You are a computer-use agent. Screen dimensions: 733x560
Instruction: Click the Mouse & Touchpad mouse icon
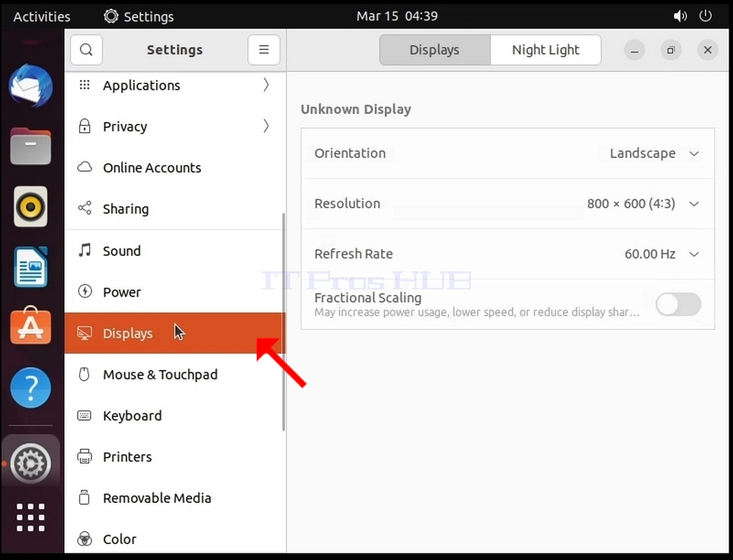[x=84, y=374]
